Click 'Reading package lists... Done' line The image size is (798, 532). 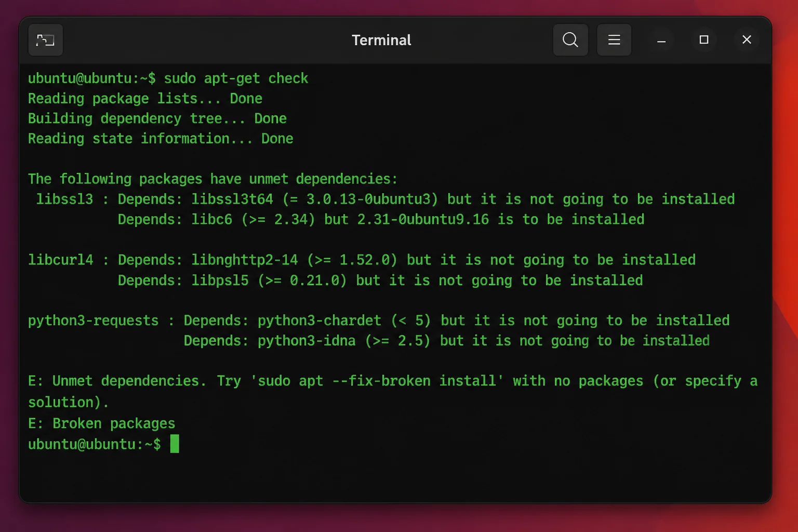(x=145, y=99)
